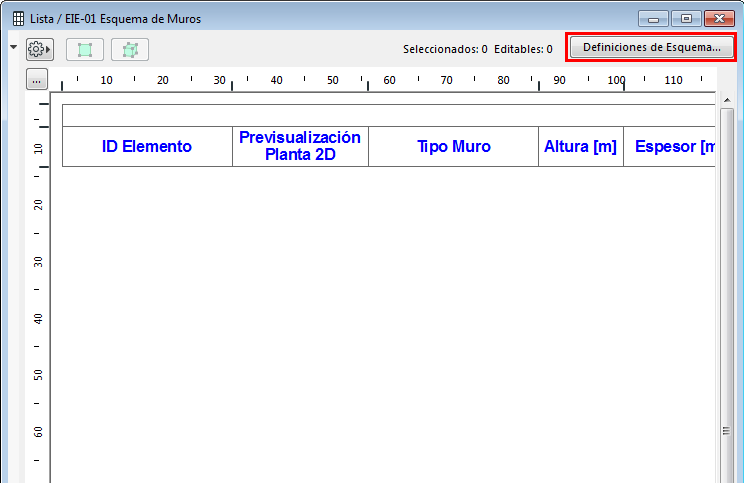Click the Seleccionados: 0 status text

point(445,49)
